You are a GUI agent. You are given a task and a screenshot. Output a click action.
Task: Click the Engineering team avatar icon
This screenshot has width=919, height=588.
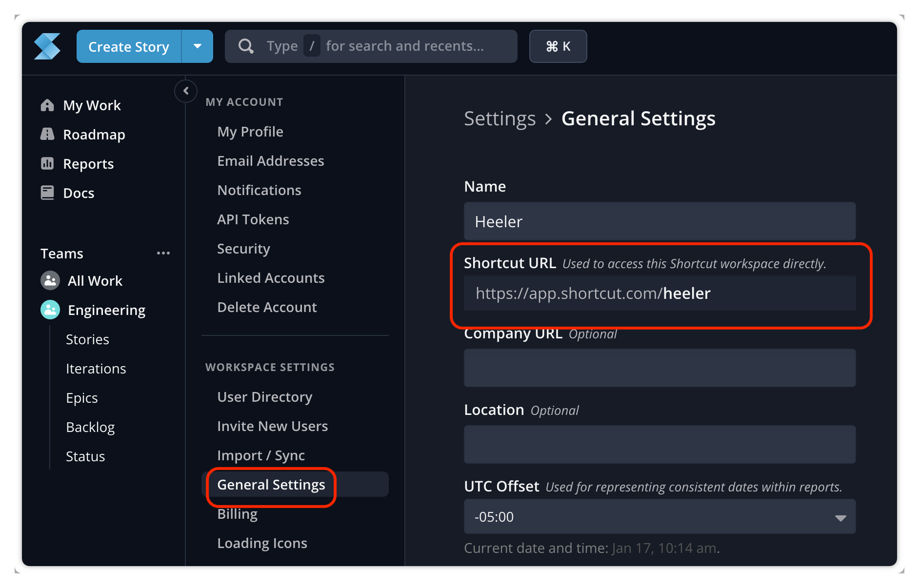pyautogui.click(x=50, y=310)
